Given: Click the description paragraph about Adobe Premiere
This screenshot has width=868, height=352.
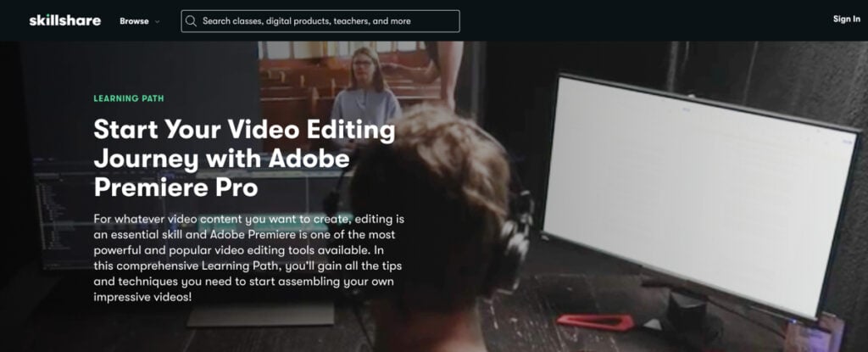Looking at the screenshot, I should [248, 258].
